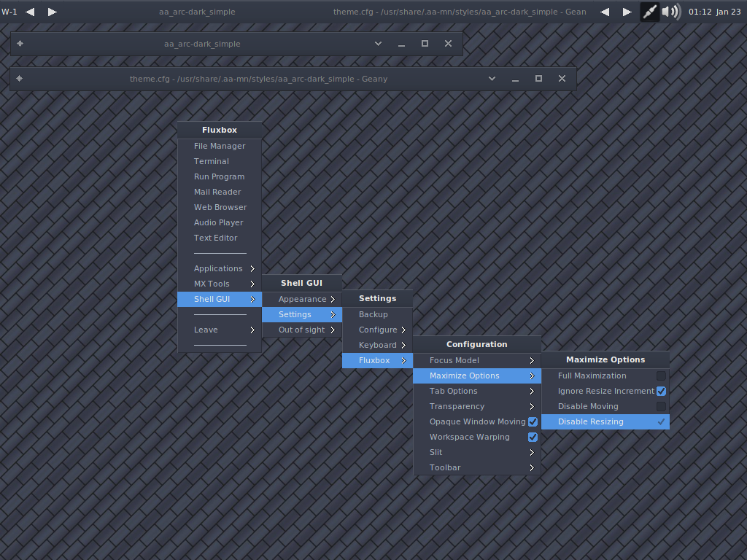Minimize the Geany theme.cfg window
Image resolution: width=747 pixels, height=560 pixels.
516,79
